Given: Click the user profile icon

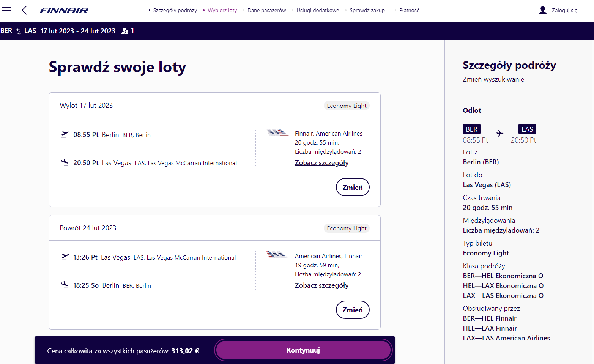Looking at the screenshot, I should click(x=543, y=10).
